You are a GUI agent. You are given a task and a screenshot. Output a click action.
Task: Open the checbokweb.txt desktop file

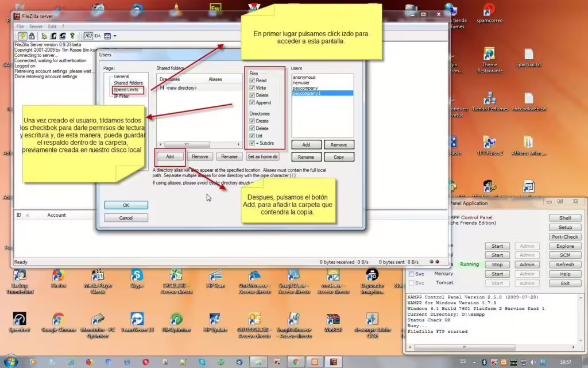click(x=529, y=102)
